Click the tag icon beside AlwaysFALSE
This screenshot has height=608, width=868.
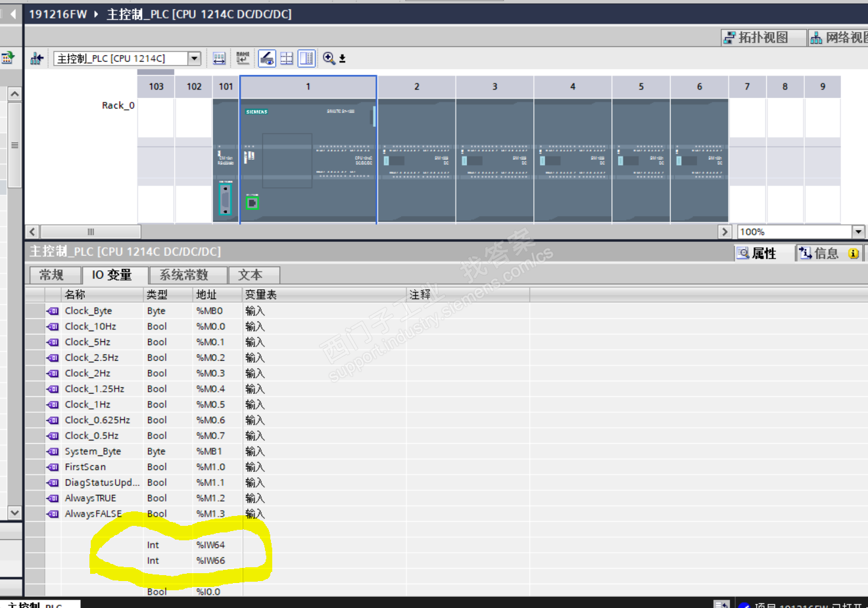pyautogui.click(x=53, y=514)
